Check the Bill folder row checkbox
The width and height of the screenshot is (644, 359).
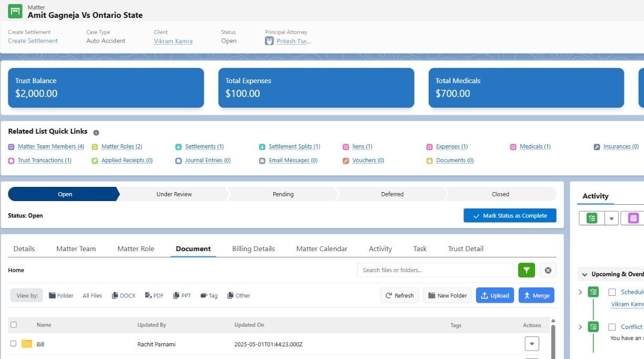[14, 343]
